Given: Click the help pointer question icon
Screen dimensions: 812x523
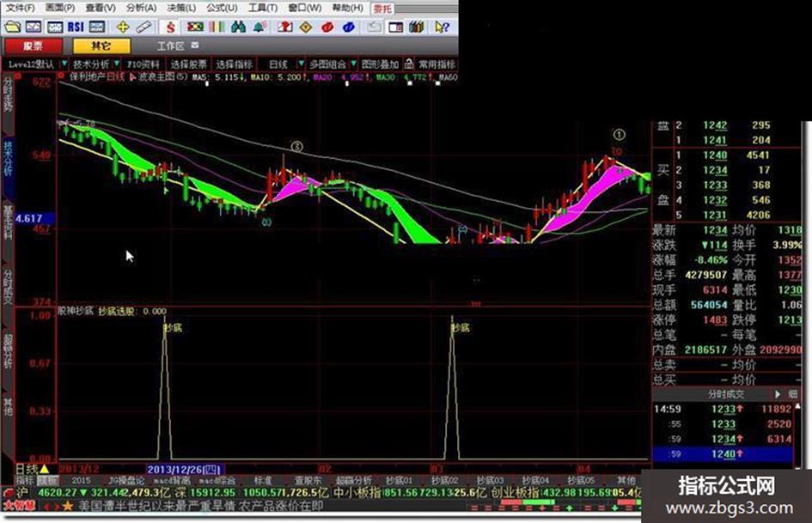Looking at the screenshot, I should (442, 27).
